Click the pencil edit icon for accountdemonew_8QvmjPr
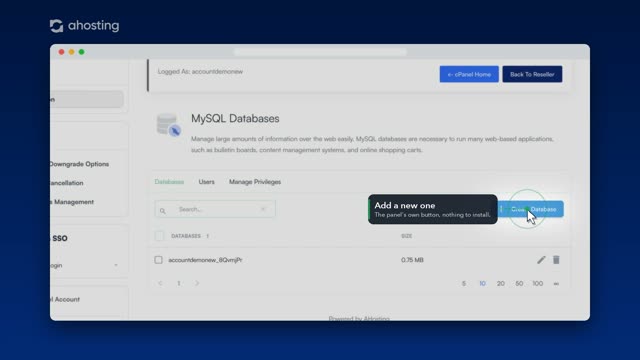 pyautogui.click(x=541, y=260)
